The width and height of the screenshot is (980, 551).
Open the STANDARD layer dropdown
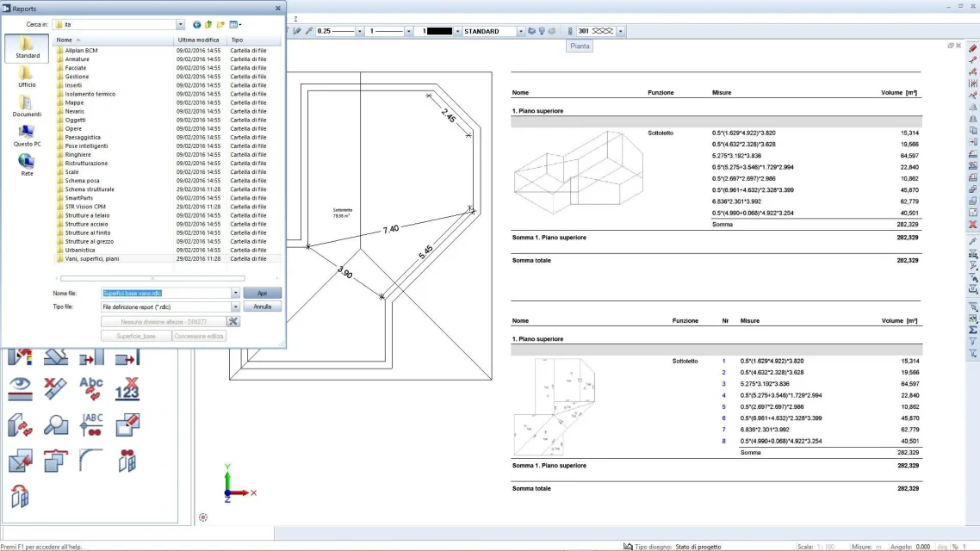[520, 31]
